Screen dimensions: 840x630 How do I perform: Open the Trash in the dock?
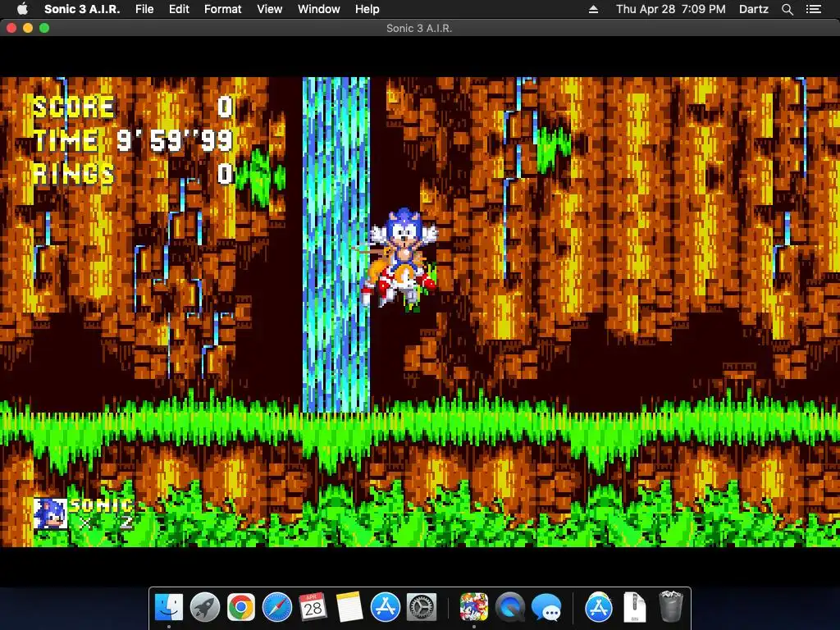pyautogui.click(x=670, y=607)
